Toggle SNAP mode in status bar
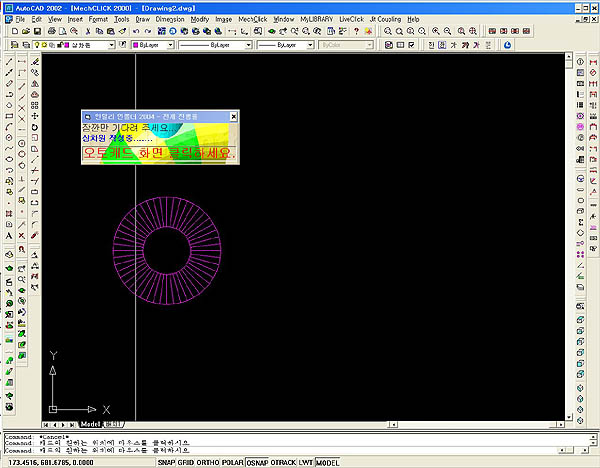 pos(166,462)
